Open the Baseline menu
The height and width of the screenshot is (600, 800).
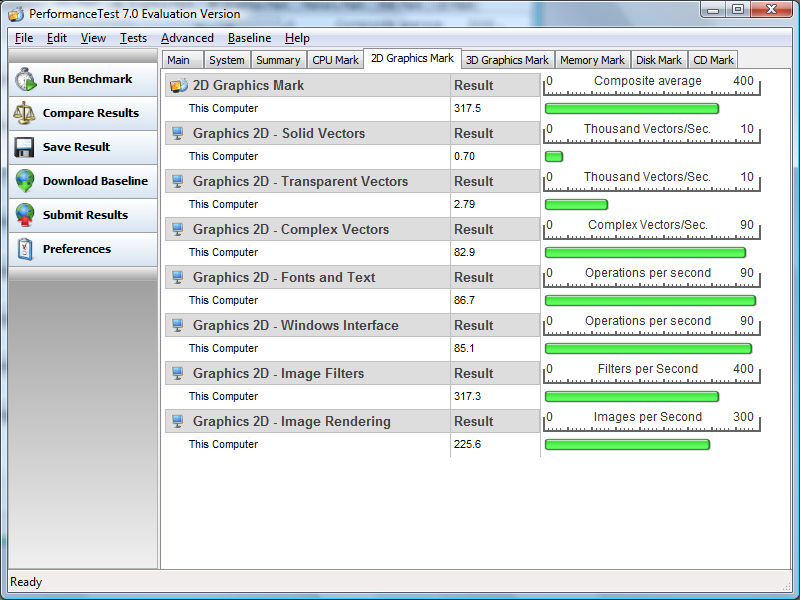click(x=249, y=38)
